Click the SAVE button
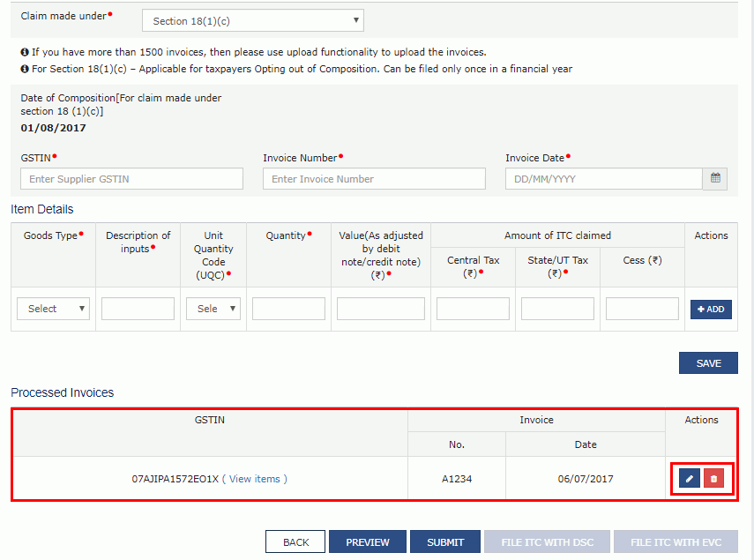The height and width of the screenshot is (560, 754). pyautogui.click(x=708, y=362)
